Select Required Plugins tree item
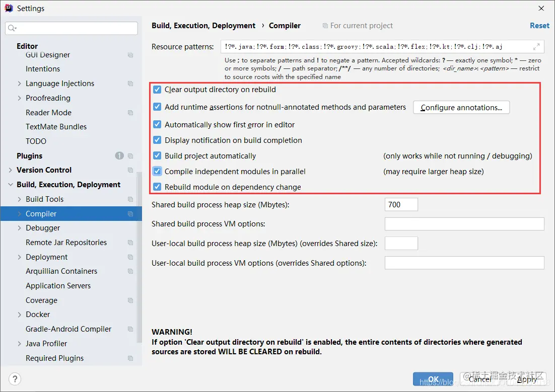 click(54, 358)
